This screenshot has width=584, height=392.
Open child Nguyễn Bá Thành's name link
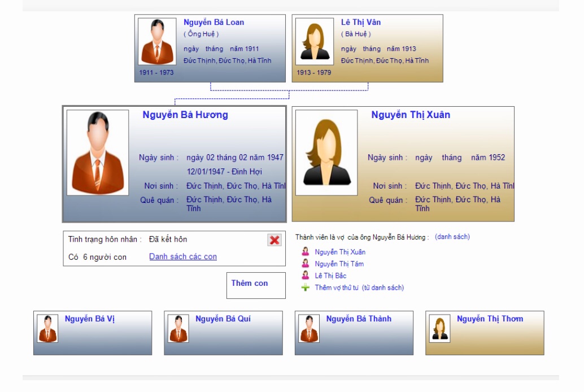click(x=359, y=319)
